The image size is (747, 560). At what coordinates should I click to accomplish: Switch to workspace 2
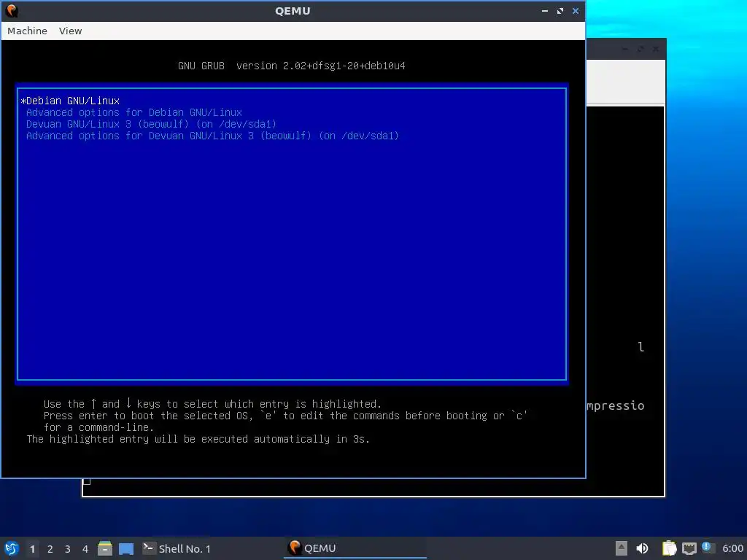tap(50, 549)
